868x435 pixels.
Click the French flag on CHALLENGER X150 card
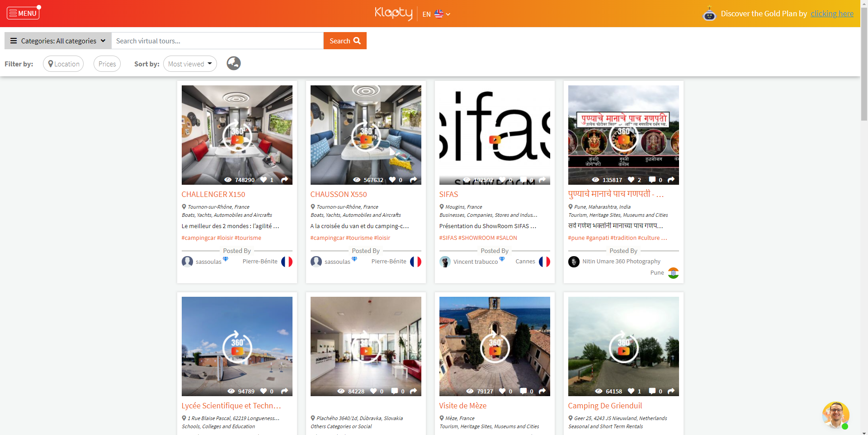287,262
